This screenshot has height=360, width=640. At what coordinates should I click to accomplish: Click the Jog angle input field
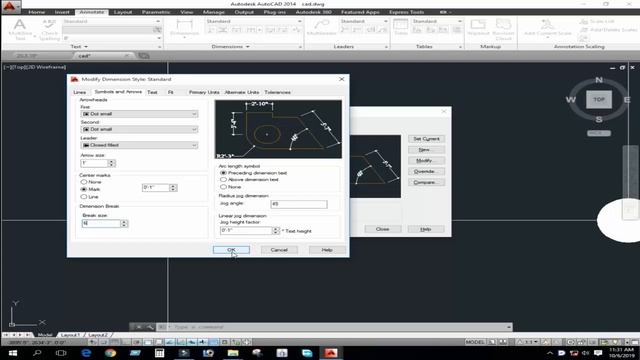pyautogui.click(x=299, y=204)
